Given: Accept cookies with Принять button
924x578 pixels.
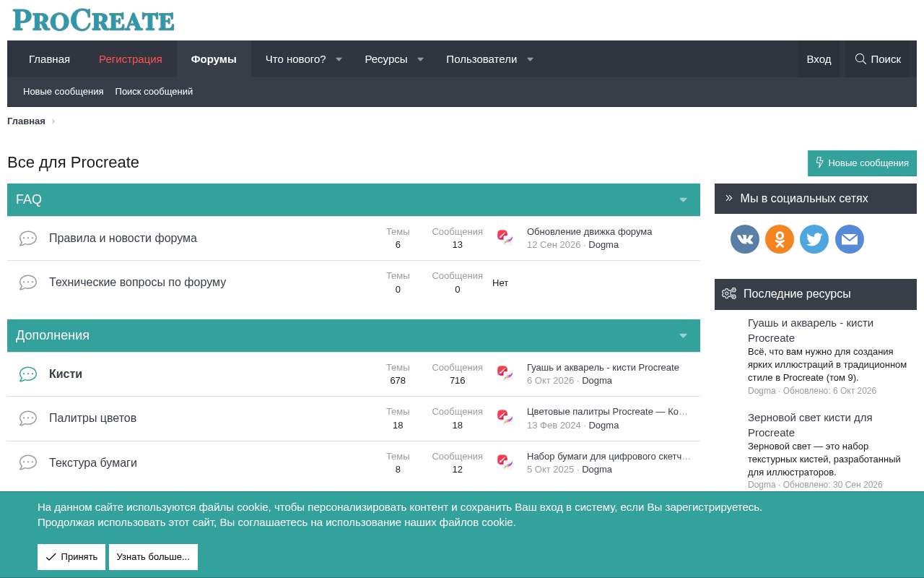Looking at the screenshot, I should coord(71,557).
